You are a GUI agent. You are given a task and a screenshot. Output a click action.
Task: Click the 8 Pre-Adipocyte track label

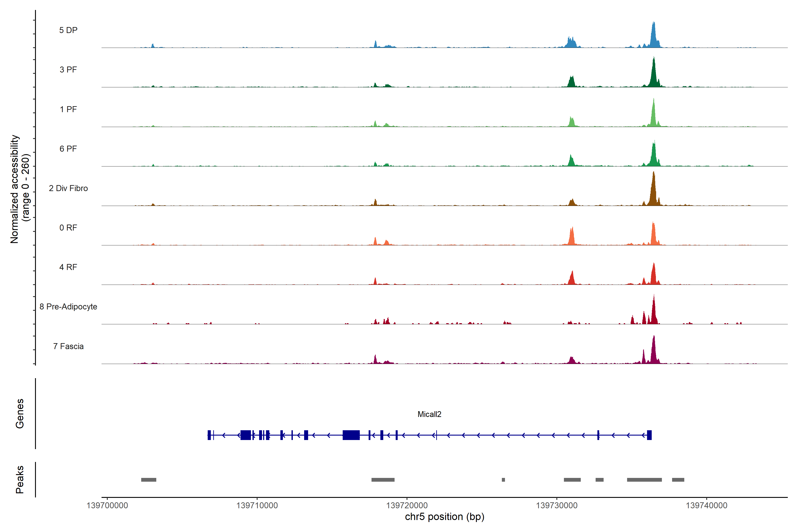68,307
